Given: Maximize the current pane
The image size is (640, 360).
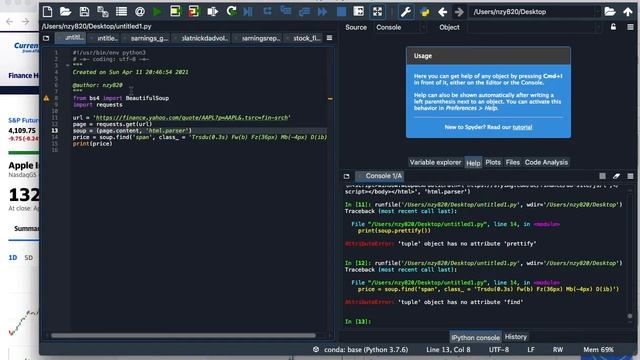Looking at the screenshot, I should pos(358,11).
